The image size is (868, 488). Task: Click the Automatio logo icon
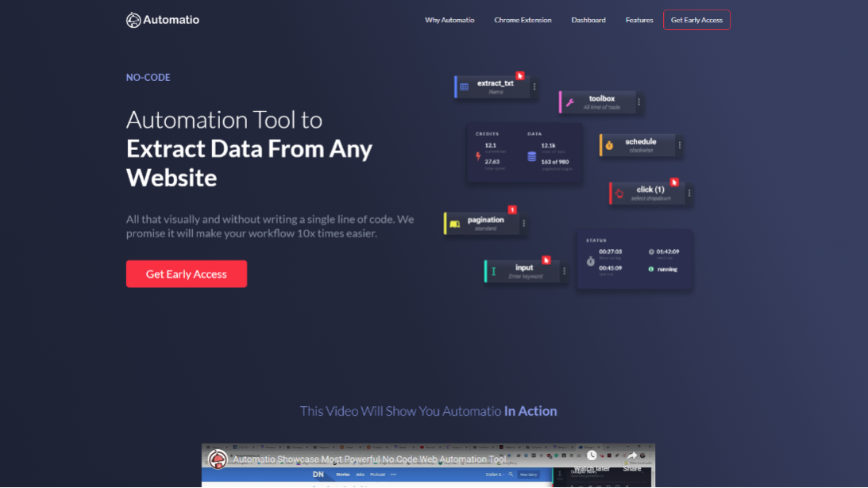(x=133, y=20)
